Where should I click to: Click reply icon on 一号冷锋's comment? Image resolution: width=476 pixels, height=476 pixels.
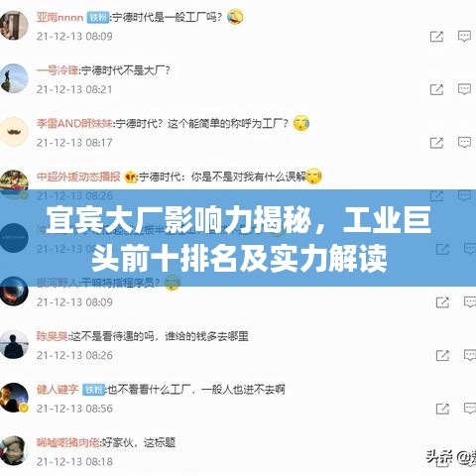coord(464,89)
